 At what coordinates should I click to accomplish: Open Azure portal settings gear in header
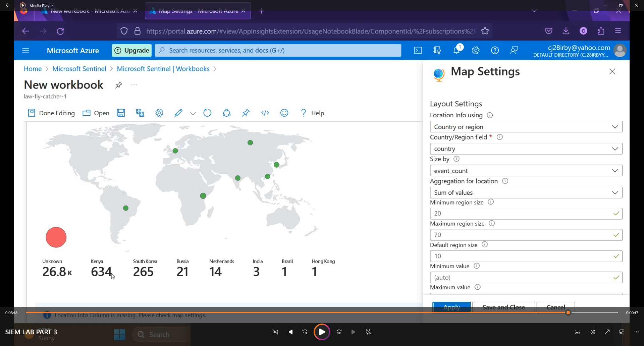[476, 51]
